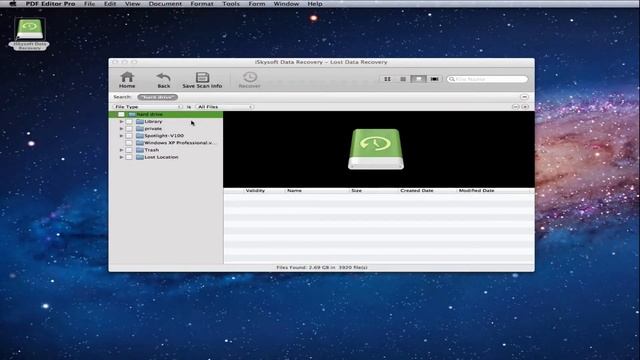Open the Format menu
This screenshot has width=640, height=360.
[x=202, y=4]
